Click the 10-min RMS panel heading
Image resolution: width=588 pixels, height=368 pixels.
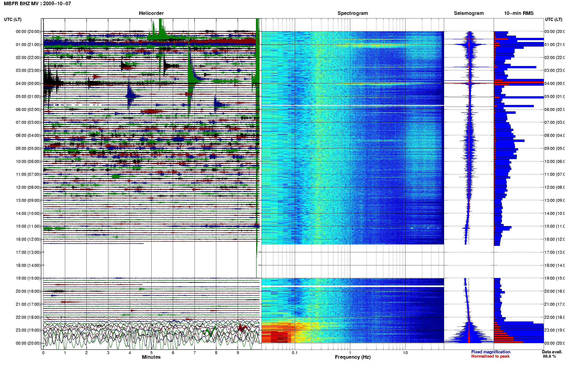[x=519, y=13]
